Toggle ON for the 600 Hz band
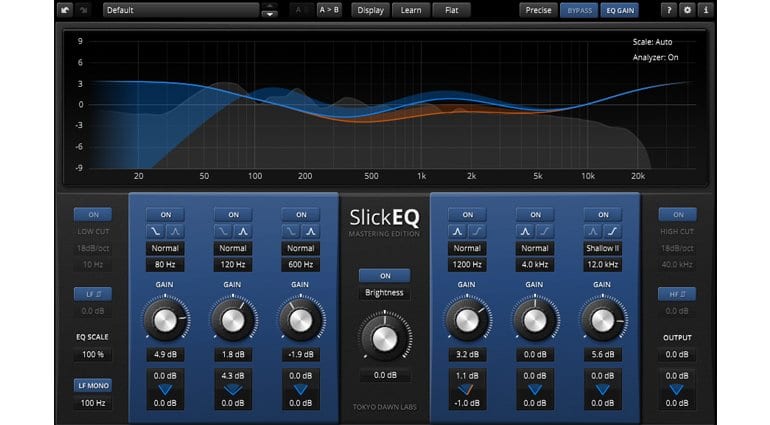This screenshot has height=425, width=770. click(301, 215)
